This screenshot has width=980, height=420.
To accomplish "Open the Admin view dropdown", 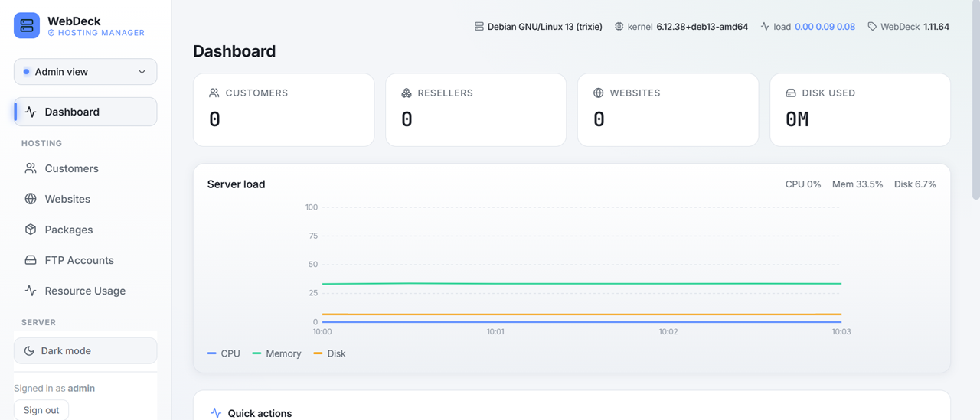I will click(85, 72).
